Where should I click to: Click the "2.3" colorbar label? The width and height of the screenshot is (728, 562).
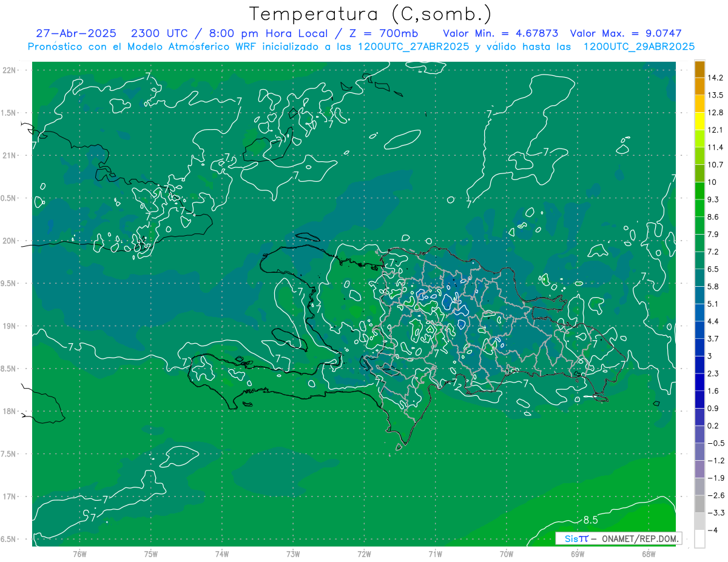713,373
